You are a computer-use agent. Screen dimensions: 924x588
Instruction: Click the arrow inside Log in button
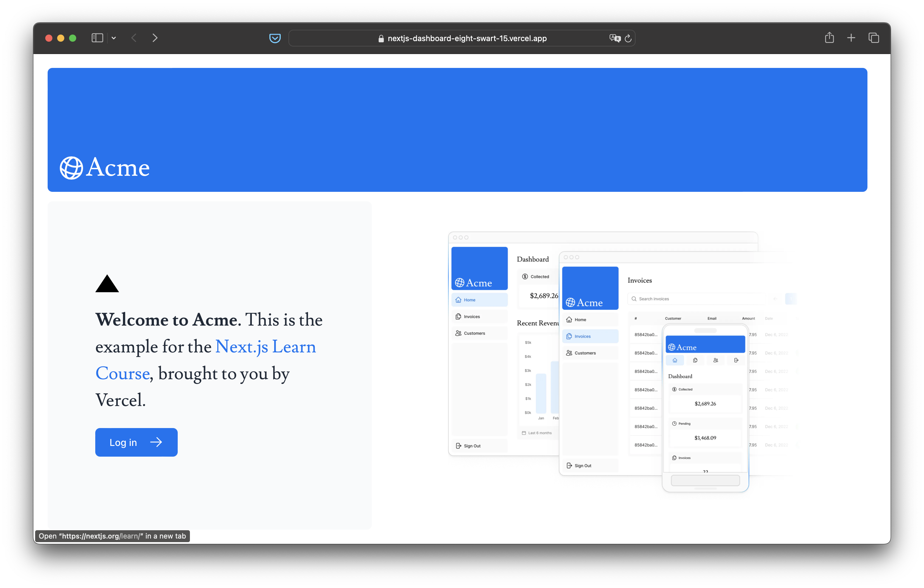click(156, 442)
